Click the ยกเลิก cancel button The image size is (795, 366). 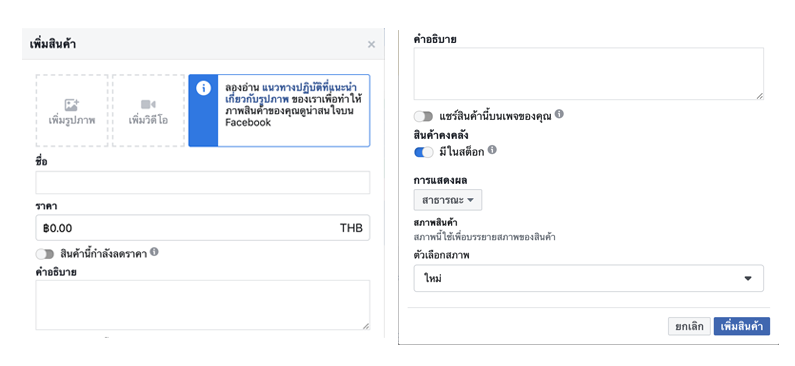(689, 326)
